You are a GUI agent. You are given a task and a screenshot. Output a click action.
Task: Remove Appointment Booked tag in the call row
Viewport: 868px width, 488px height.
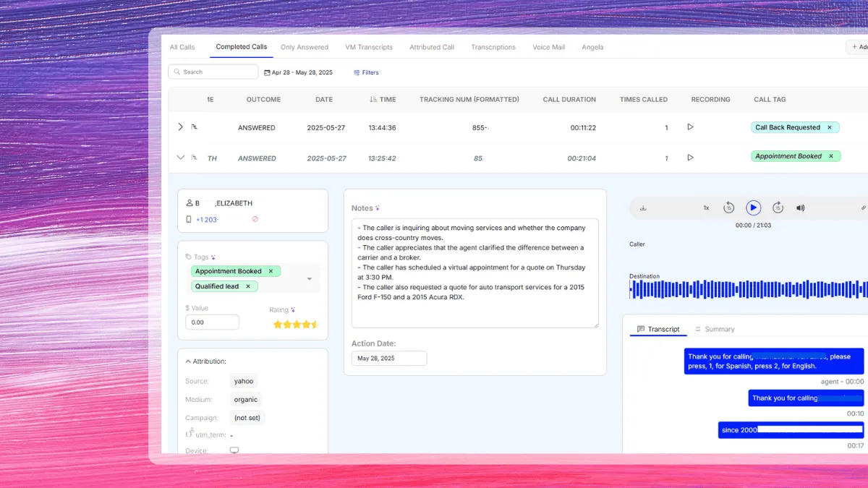coord(831,156)
